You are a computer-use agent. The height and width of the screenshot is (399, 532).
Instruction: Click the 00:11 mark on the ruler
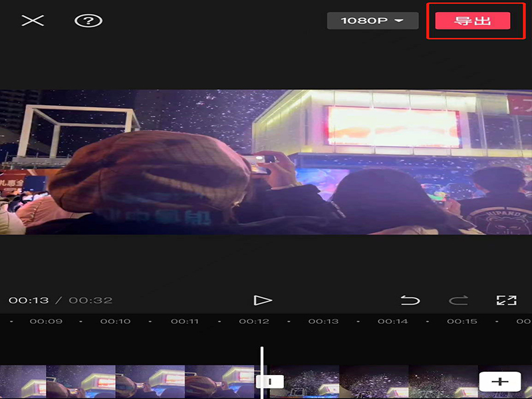[x=184, y=322]
